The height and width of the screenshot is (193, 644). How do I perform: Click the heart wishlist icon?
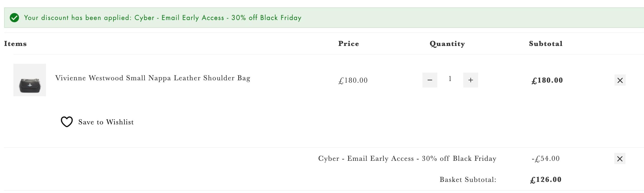pyautogui.click(x=67, y=122)
